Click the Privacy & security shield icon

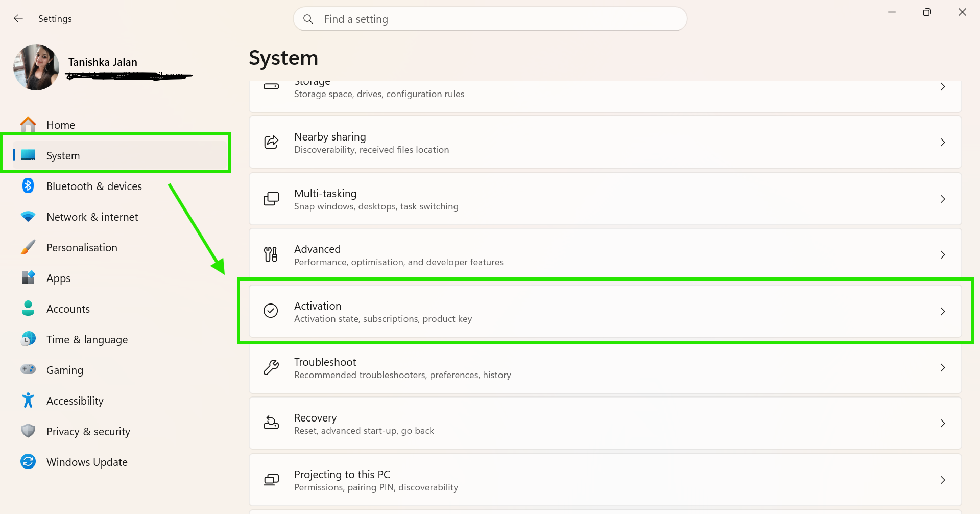(x=28, y=431)
